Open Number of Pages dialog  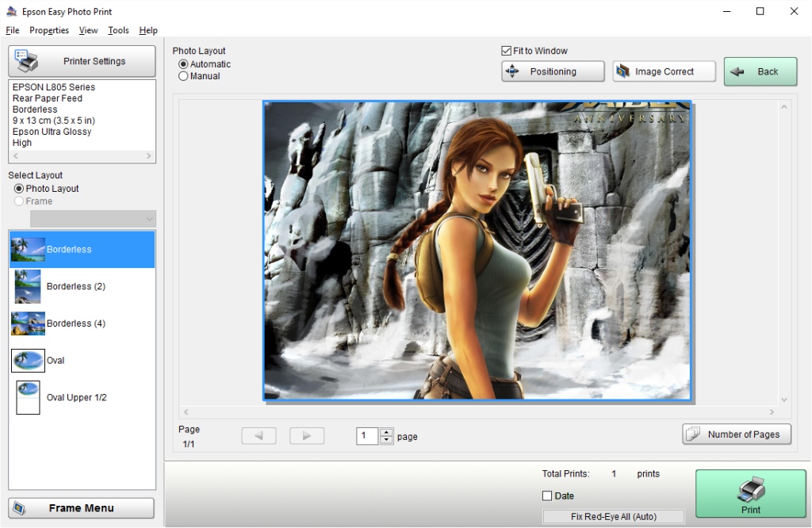(736, 434)
